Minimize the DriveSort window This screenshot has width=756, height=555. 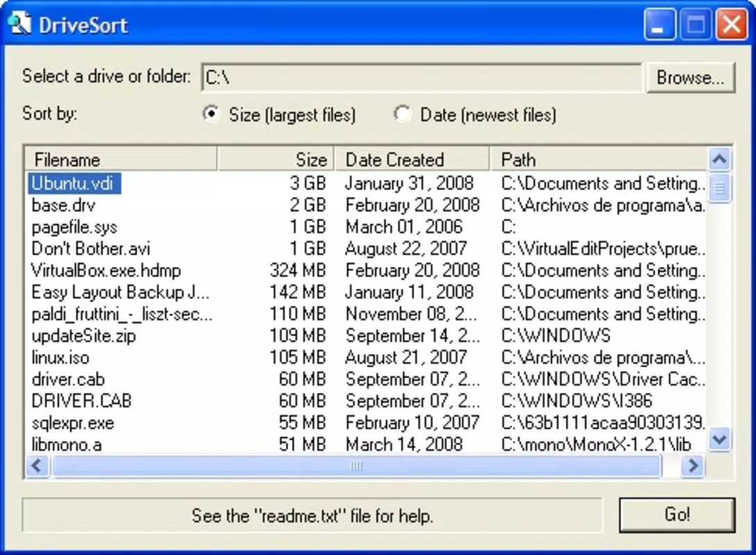point(659,24)
